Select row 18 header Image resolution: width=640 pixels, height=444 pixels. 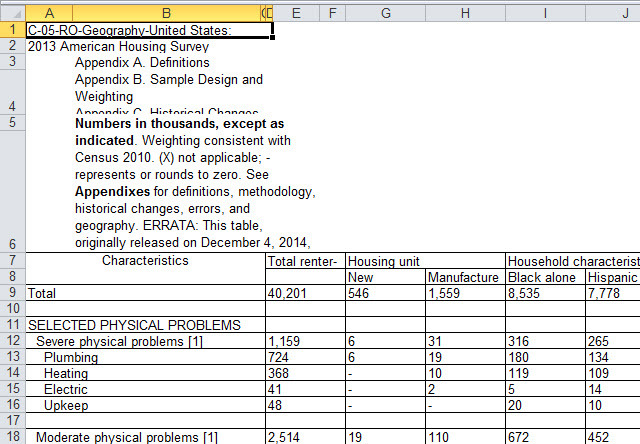13,436
